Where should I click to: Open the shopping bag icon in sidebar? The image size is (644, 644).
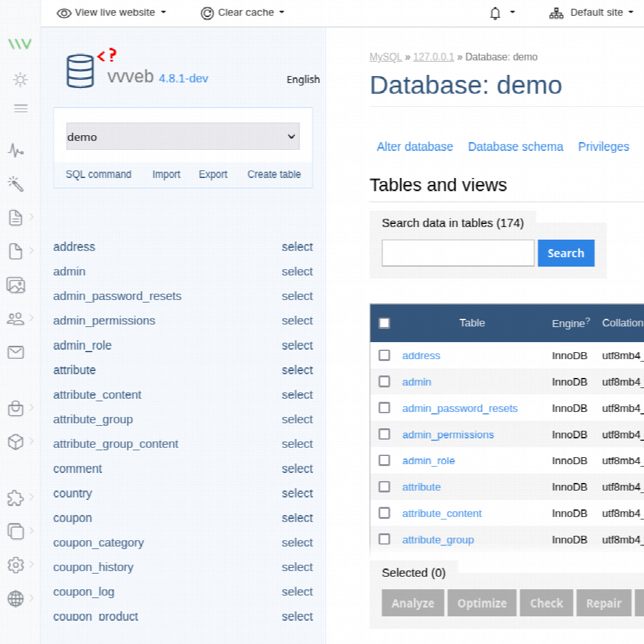tap(16, 409)
